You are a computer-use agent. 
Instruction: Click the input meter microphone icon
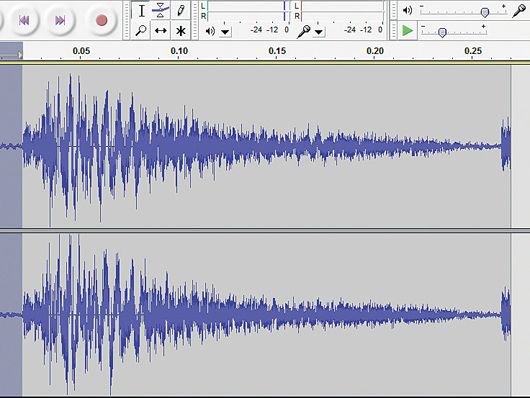coord(304,31)
